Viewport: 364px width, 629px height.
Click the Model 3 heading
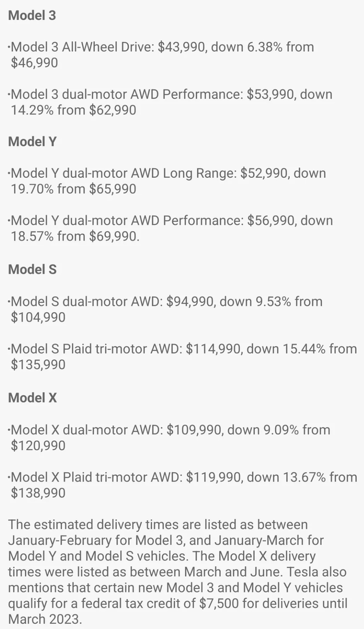[x=32, y=16]
